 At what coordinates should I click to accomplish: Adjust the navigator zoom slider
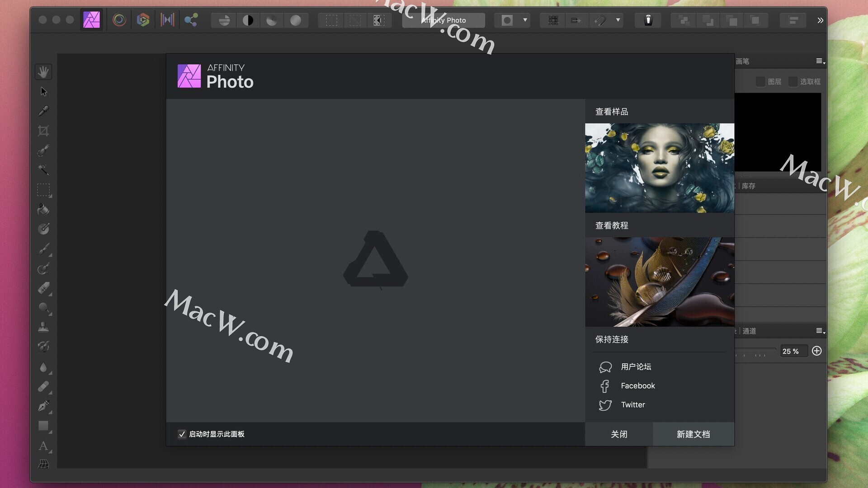pyautogui.click(x=756, y=350)
